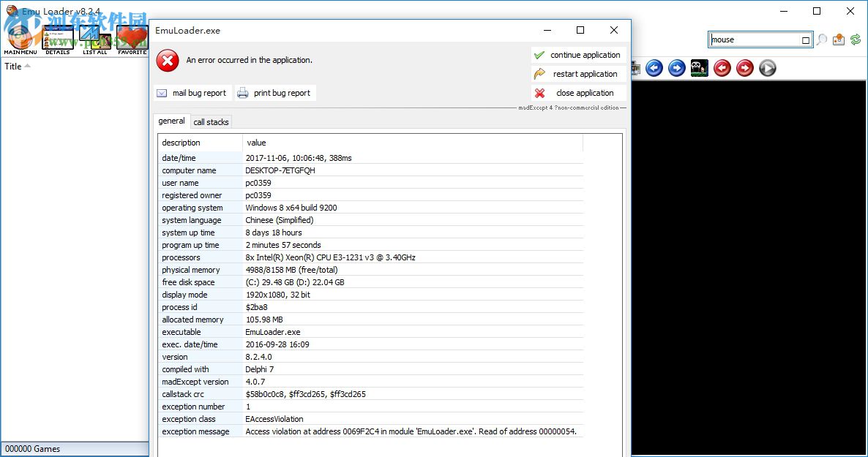This screenshot has height=457, width=868.
Task: Click the game screenshot thumbnail in the toolbar
Action: 699,67
